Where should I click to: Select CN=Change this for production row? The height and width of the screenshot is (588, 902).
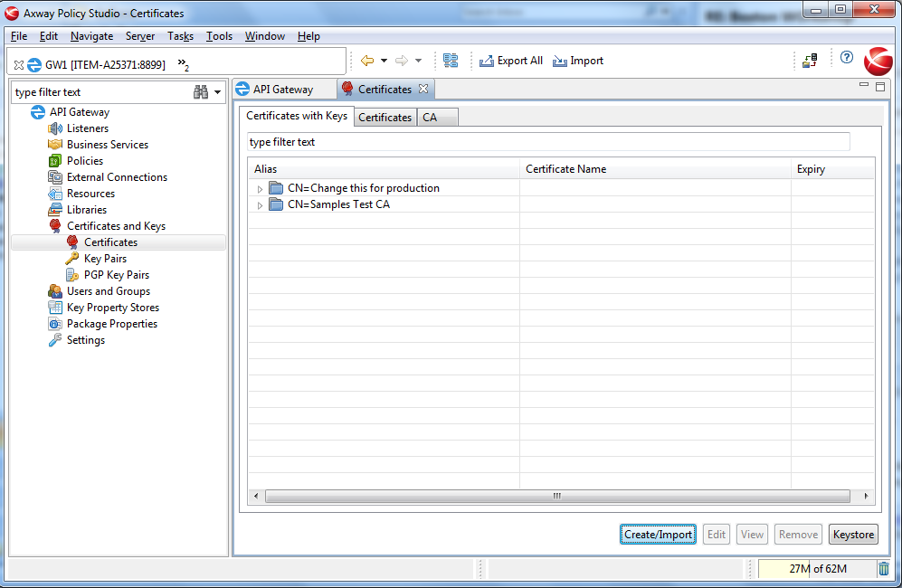click(x=364, y=188)
